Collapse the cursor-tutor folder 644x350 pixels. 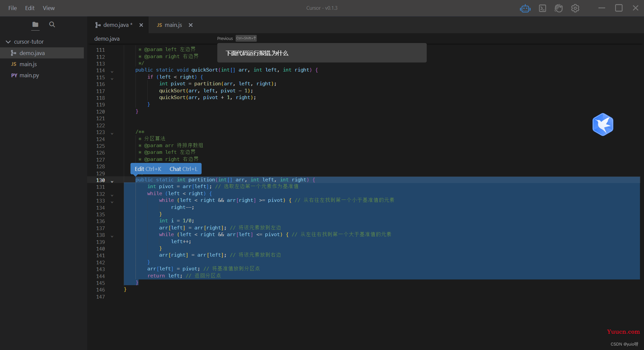8,42
